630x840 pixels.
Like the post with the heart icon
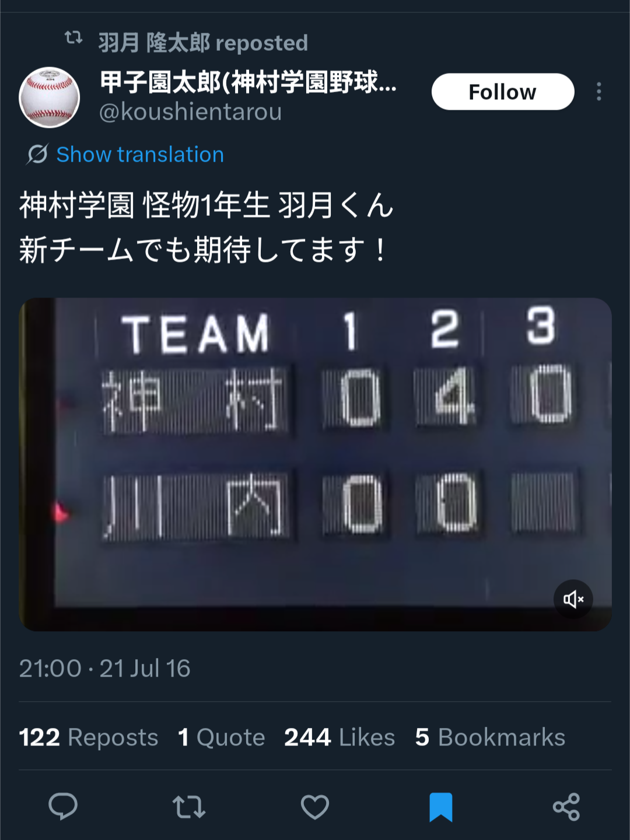click(x=315, y=807)
